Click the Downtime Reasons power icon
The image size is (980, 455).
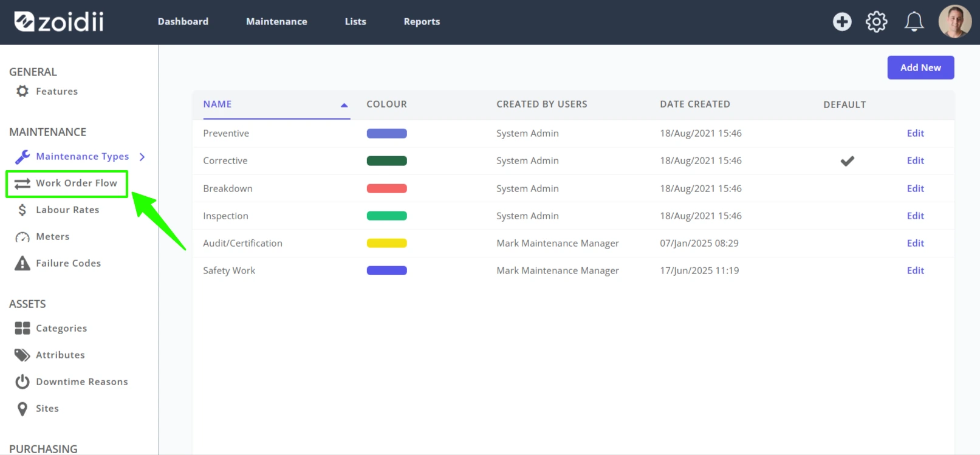point(22,381)
